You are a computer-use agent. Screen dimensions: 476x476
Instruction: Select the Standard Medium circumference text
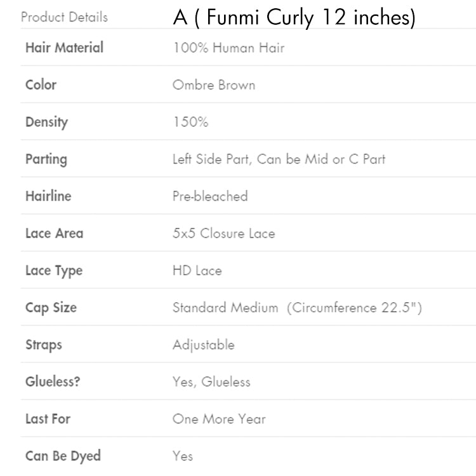click(x=297, y=308)
